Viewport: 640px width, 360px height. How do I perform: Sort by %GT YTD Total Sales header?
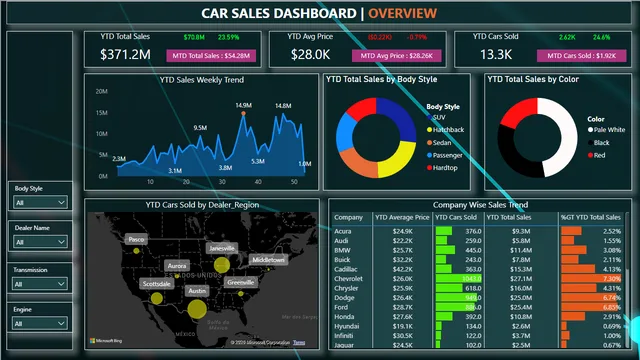point(591,218)
